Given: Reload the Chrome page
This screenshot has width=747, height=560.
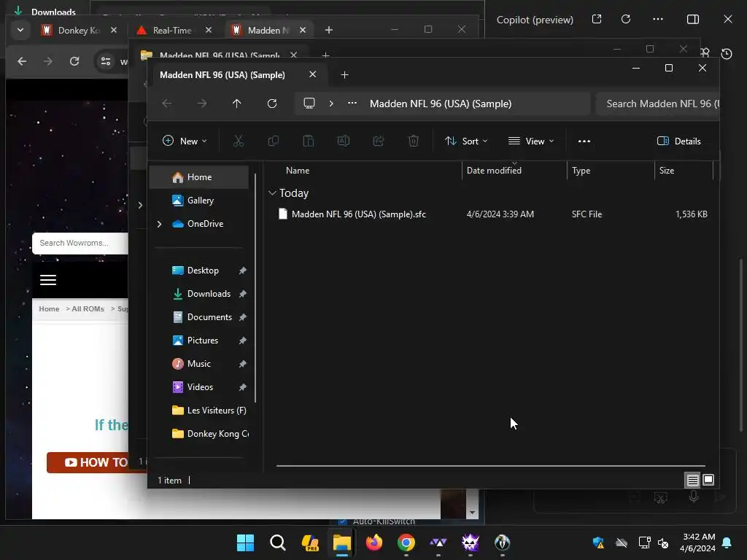Looking at the screenshot, I should point(74,61).
